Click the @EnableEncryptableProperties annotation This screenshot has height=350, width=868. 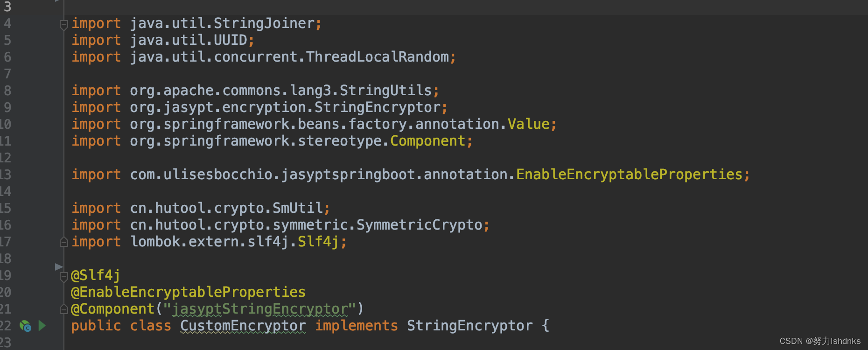pos(188,292)
